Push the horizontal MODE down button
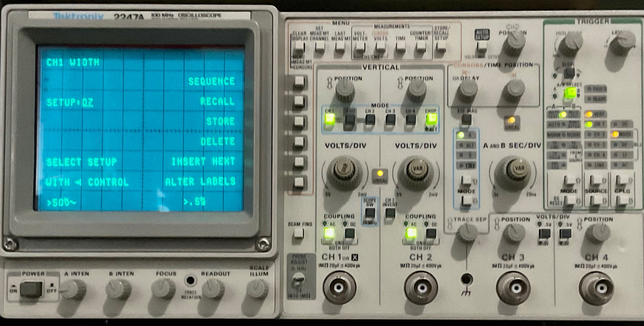 point(466,201)
